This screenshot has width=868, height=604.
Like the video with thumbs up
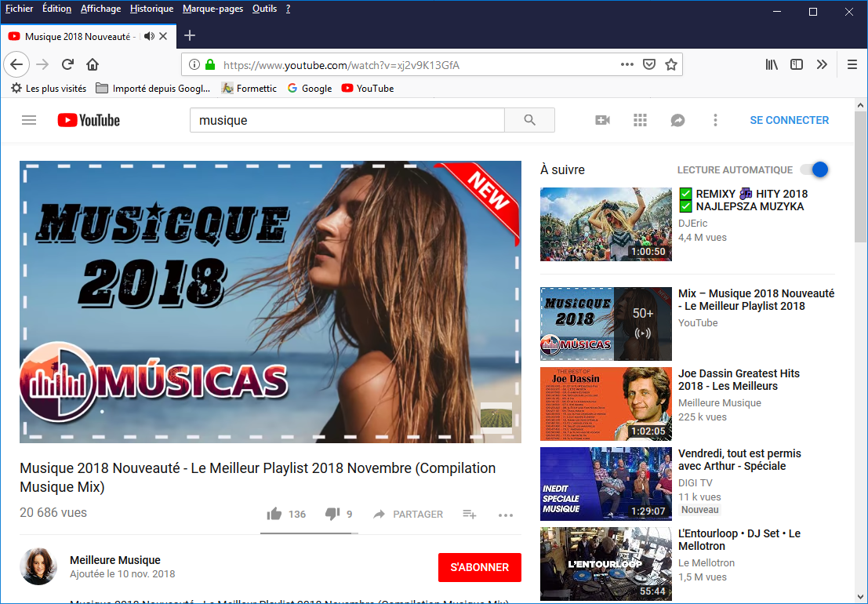(x=274, y=515)
